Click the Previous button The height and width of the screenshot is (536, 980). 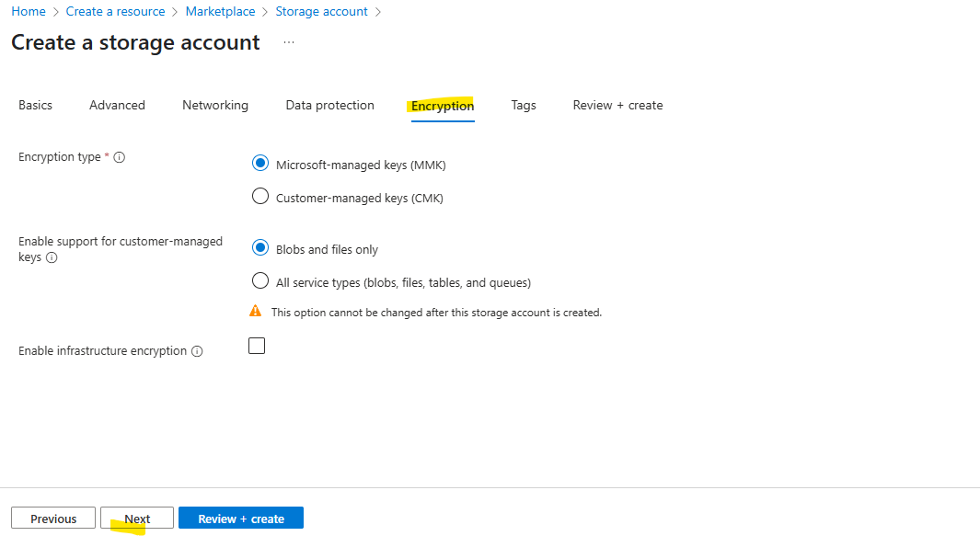pyautogui.click(x=53, y=519)
